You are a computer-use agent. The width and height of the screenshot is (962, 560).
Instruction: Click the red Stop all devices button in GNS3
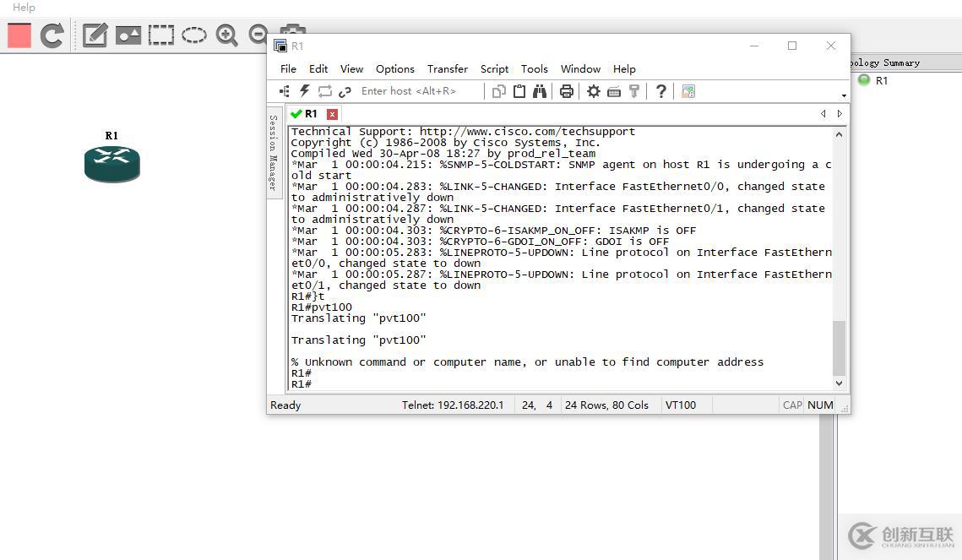19,35
